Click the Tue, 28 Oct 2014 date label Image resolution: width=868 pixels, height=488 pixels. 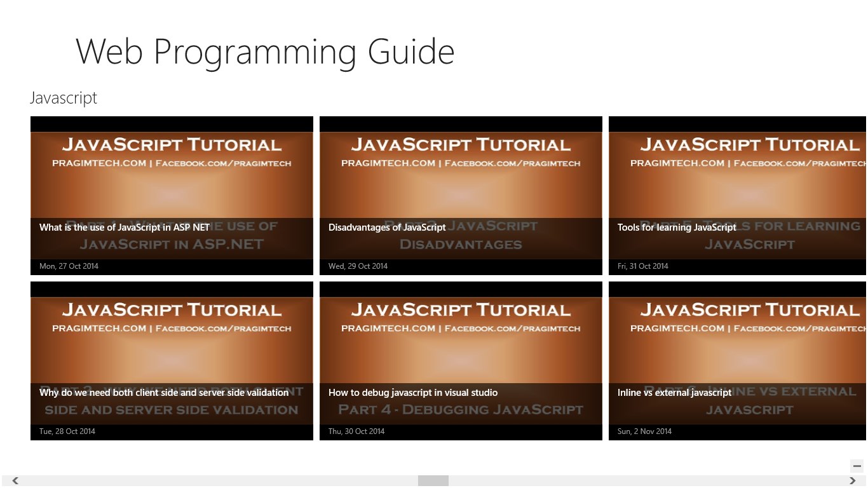coord(67,431)
